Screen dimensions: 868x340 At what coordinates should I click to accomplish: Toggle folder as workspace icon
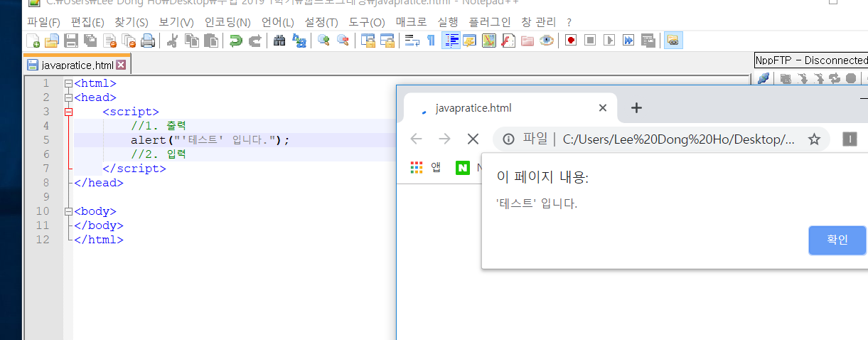coord(527,41)
